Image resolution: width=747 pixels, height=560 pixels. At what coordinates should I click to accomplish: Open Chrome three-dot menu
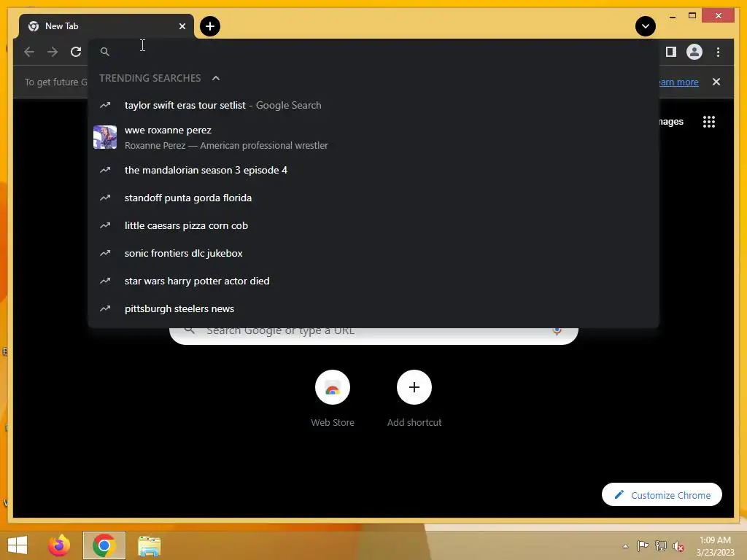718,52
